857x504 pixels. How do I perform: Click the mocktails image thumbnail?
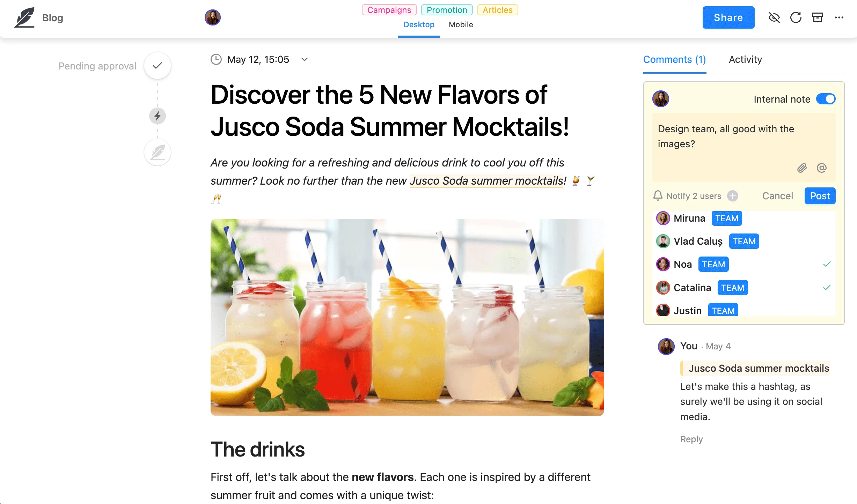[x=409, y=317]
